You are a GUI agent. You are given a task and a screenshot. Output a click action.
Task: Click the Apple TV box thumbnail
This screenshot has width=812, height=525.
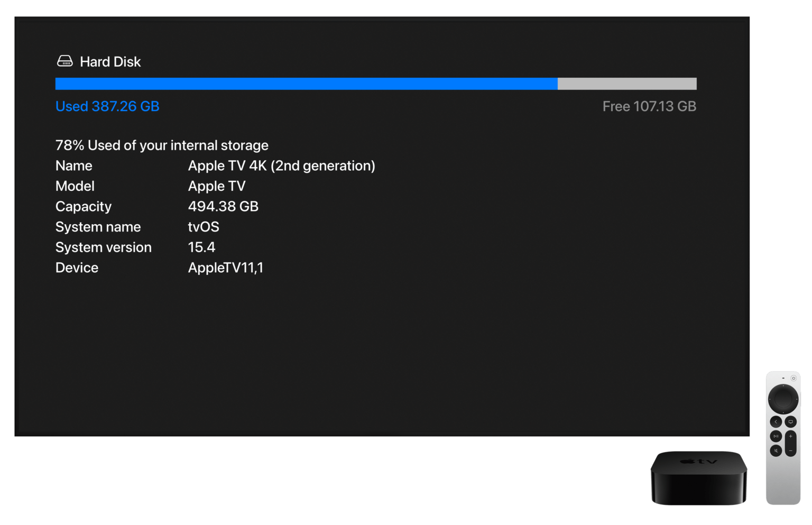[x=698, y=476]
